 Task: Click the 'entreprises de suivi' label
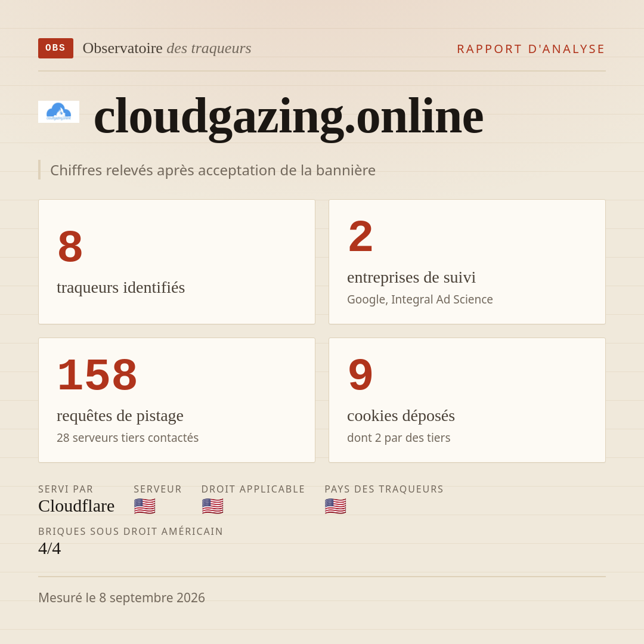point(411,277)
